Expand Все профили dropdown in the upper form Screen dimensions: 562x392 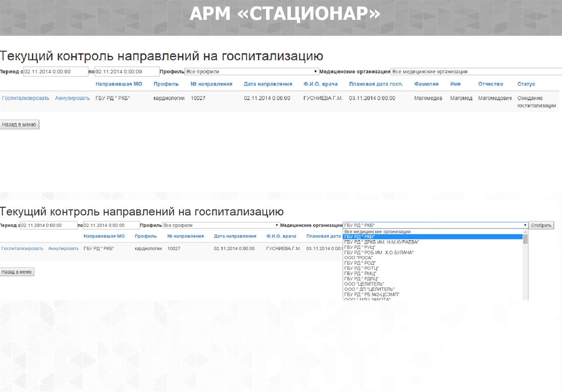251,72
